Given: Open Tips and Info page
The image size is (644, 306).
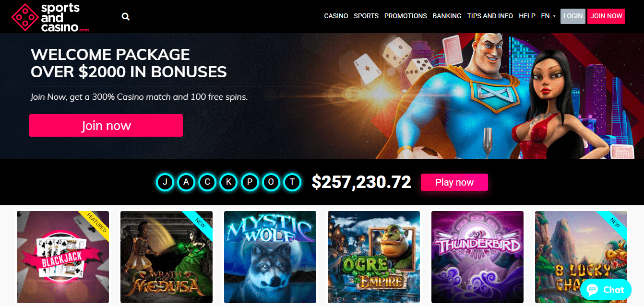Looking at the screenshot, I should coord(490,16).
